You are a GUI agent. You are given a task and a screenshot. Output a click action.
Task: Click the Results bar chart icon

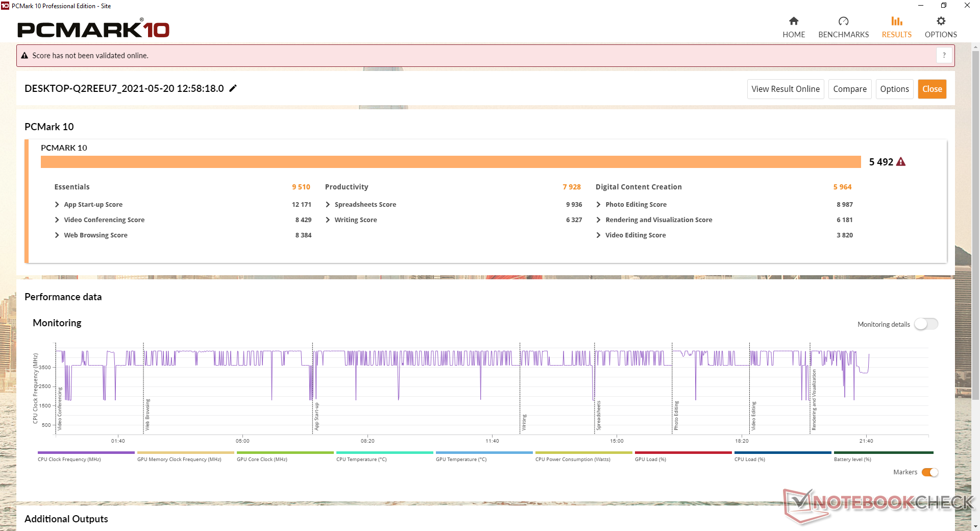click(x=897, y=21)
